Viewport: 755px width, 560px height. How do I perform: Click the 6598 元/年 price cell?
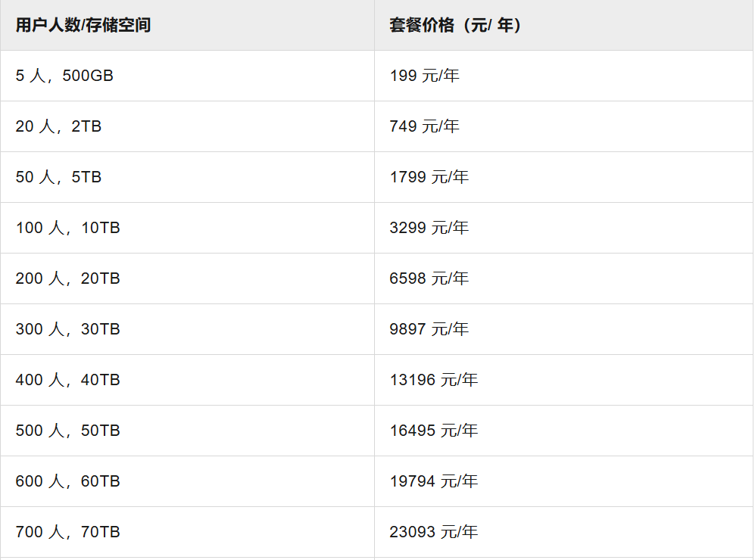pyautogui.click(x=429, y=278)
